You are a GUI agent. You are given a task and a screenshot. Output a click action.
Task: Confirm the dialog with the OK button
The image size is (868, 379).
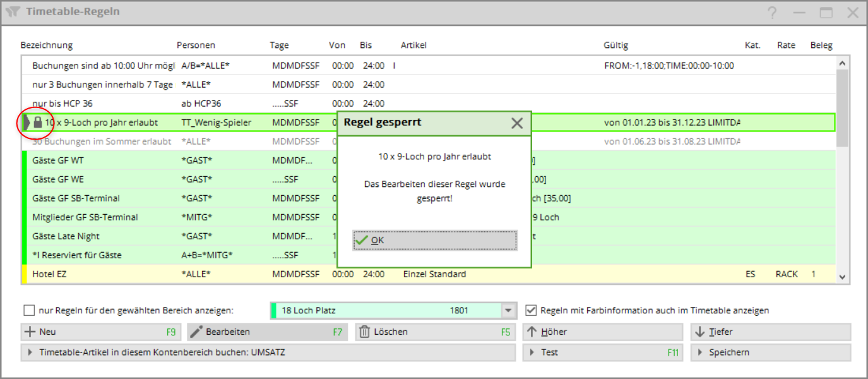click(434, 240)
